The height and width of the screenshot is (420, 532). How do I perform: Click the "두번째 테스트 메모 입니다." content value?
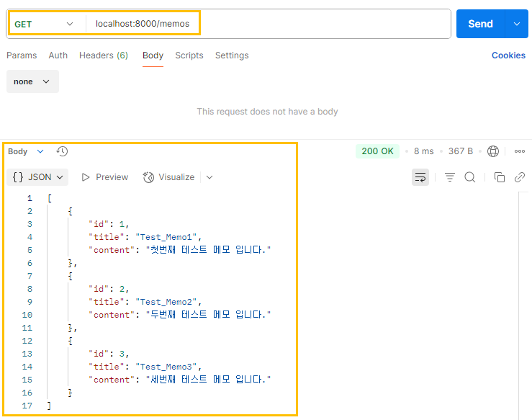(x=208, y=315)
